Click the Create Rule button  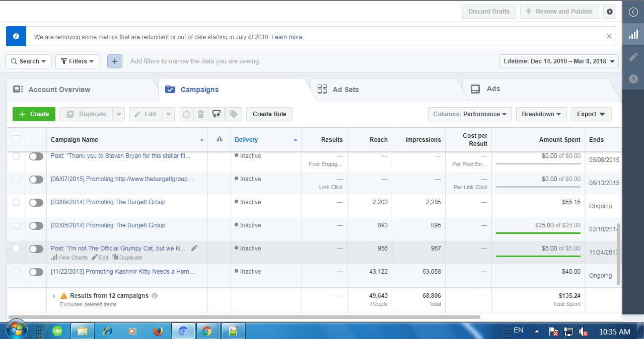269,114
